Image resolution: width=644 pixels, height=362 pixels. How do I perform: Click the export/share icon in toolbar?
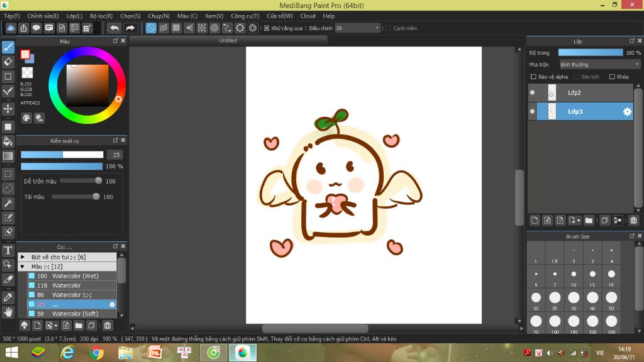point(23,28)
